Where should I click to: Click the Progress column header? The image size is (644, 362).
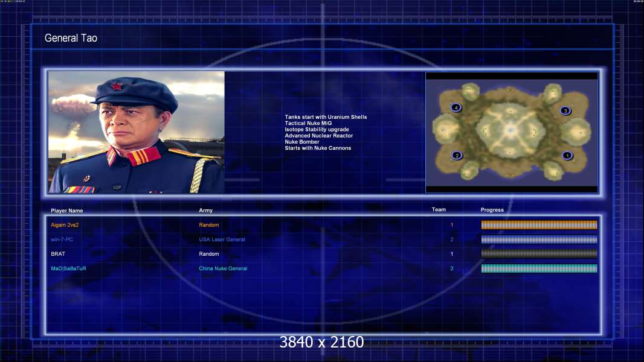(492, 209)
